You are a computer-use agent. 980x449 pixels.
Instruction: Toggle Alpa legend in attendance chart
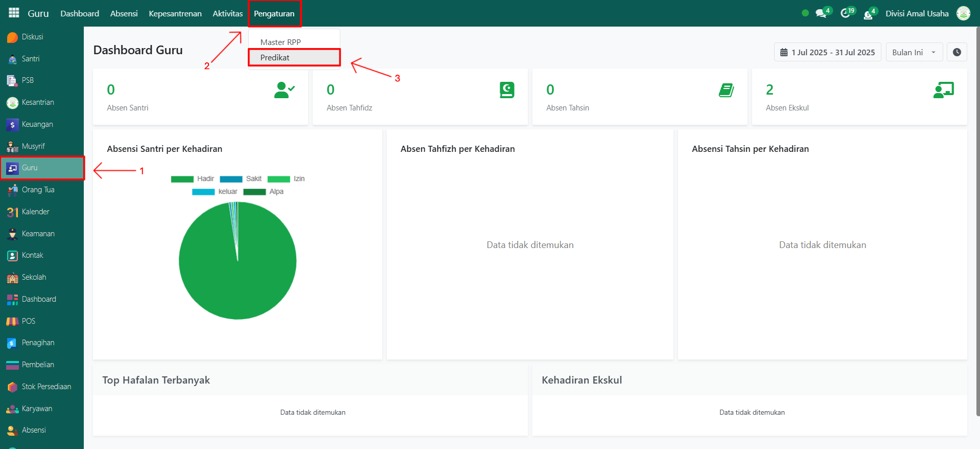pos(264,192)
